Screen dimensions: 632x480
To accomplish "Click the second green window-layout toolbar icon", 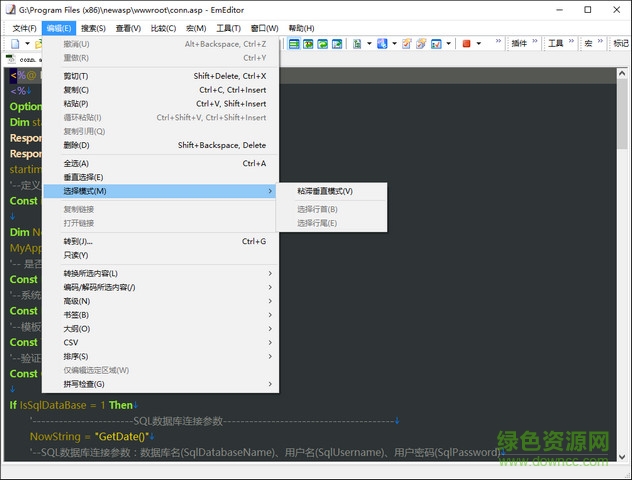I will [308, 44].
